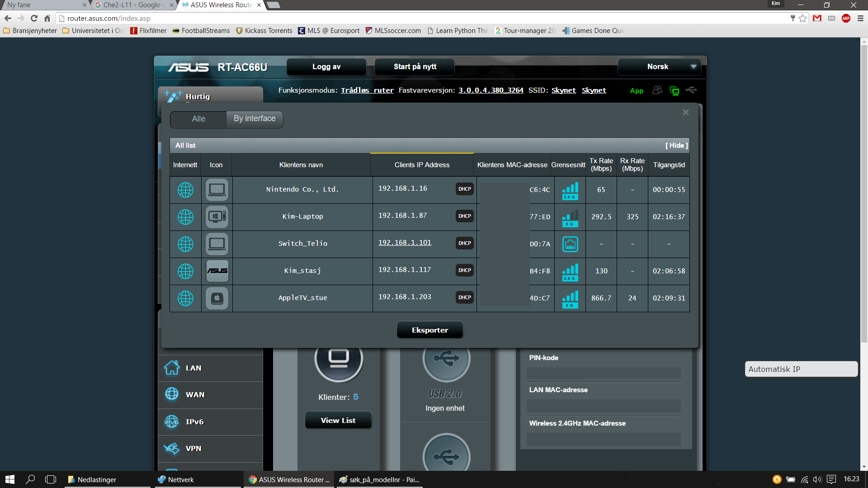Viewport: 868px width, 488px height.
Task: Click the internet globe icon for Nintendo Co., Ltd.
Action: tap(185, 190)
